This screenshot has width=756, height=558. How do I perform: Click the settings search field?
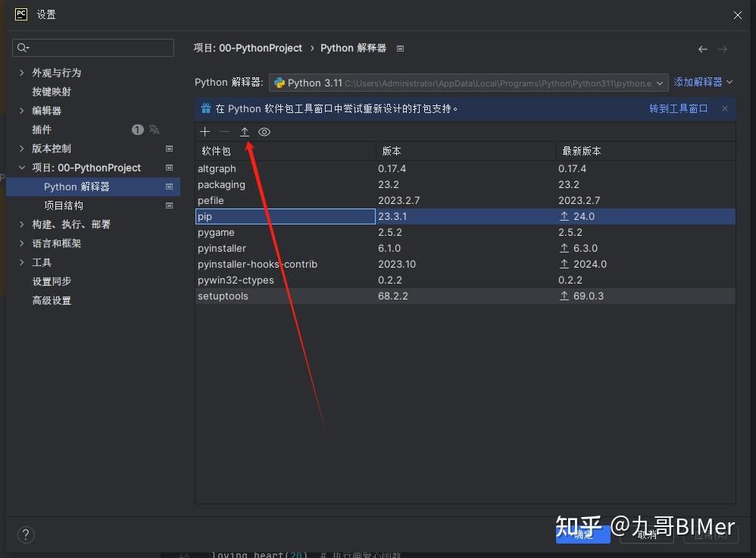93,48
